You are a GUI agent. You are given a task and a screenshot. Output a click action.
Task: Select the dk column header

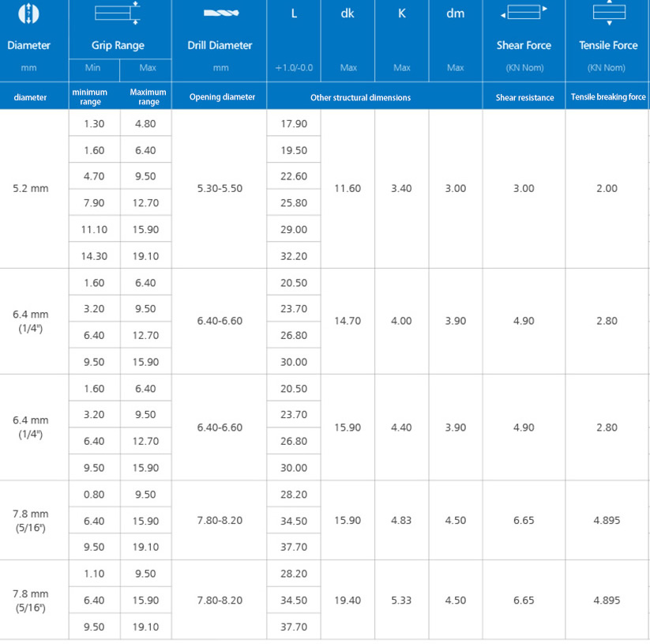tap(348, 13)
